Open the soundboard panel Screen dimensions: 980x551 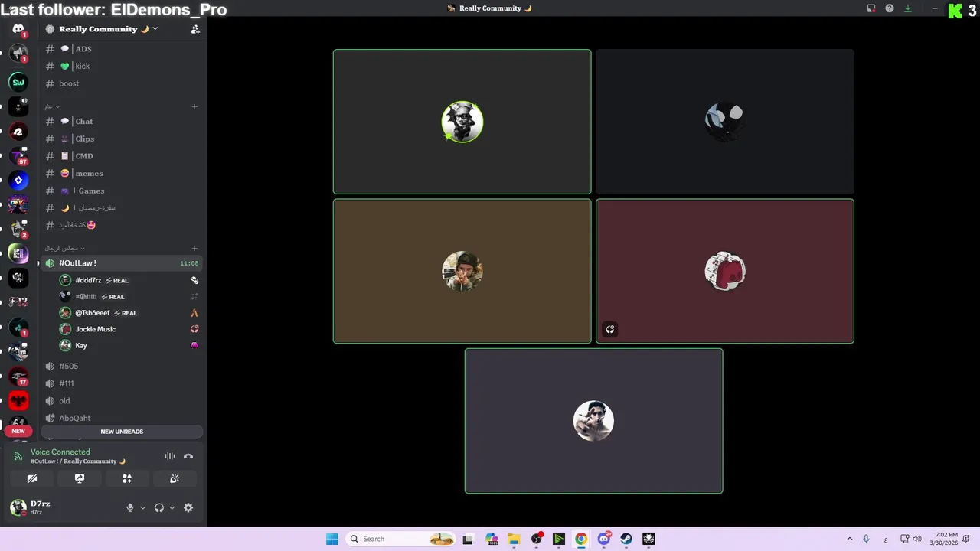coord(175,478)
